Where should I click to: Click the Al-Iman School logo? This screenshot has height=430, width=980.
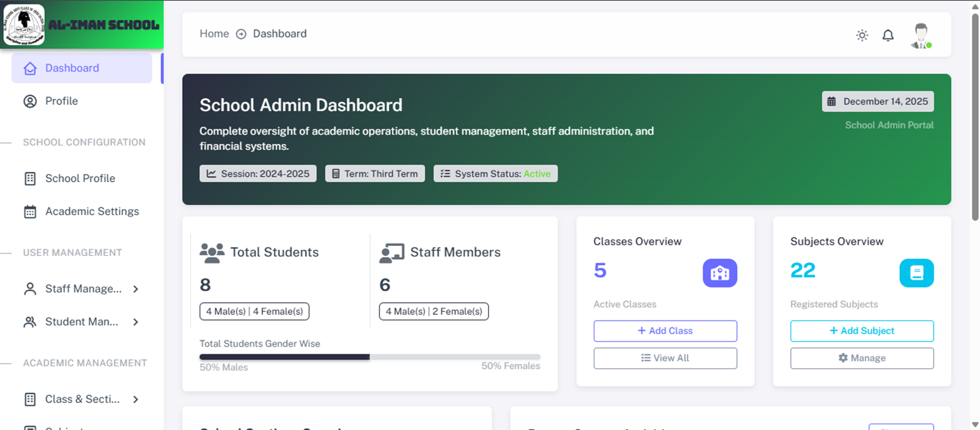pos(24,25)
